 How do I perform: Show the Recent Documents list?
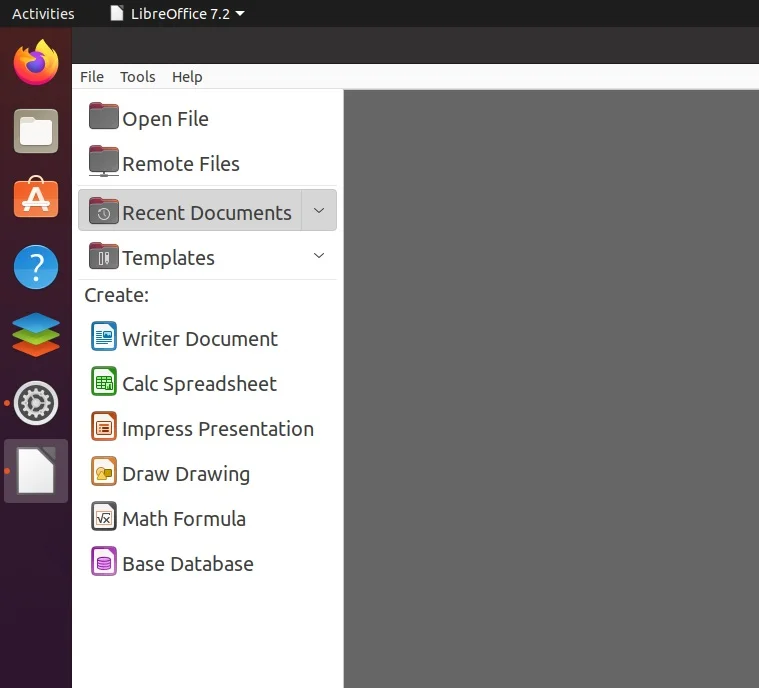click(x=207, y=213)
